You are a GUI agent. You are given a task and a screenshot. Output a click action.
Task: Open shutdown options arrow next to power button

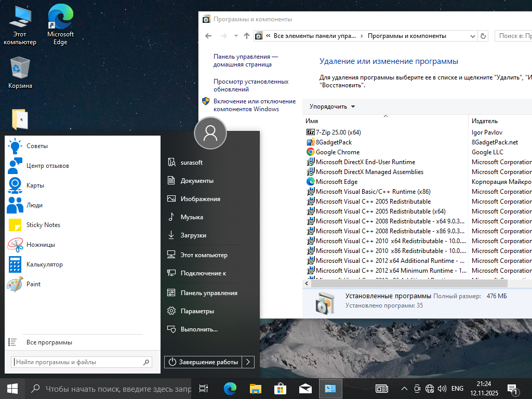tap(248, 362)
